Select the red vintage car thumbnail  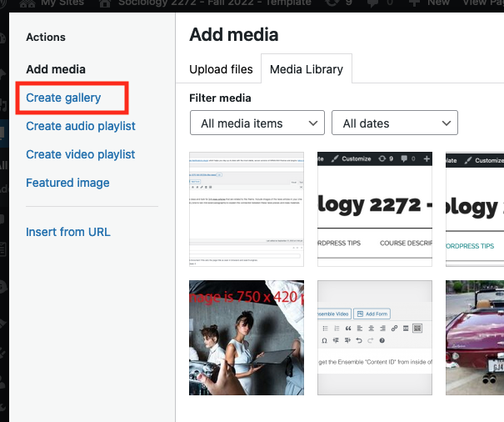coord(475,337)
